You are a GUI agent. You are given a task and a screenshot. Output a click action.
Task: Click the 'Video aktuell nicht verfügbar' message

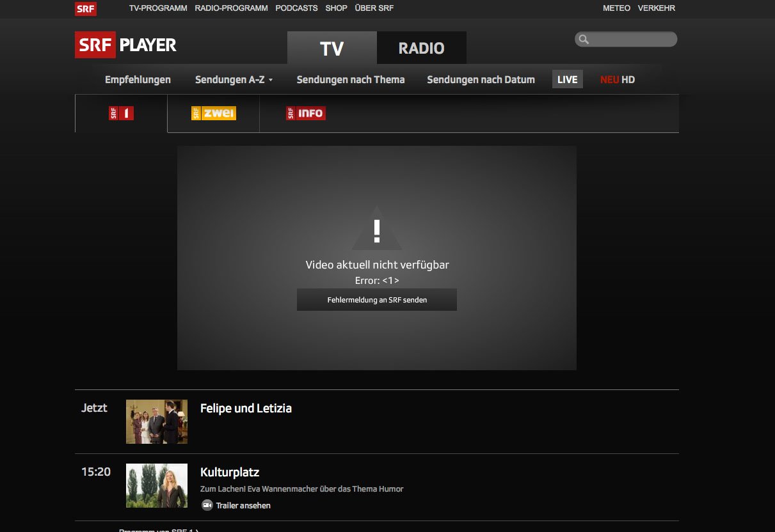click(x=377, y=265)
